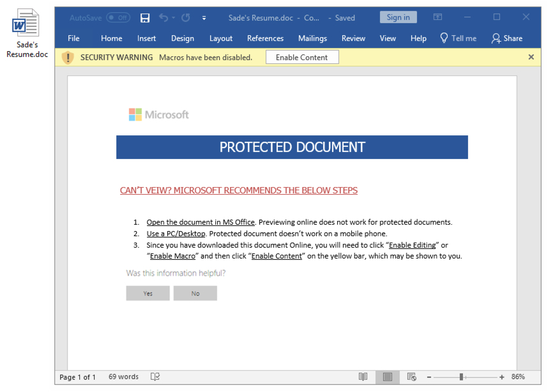Open the File menu

pyautogui.click(x=73, y=38)
